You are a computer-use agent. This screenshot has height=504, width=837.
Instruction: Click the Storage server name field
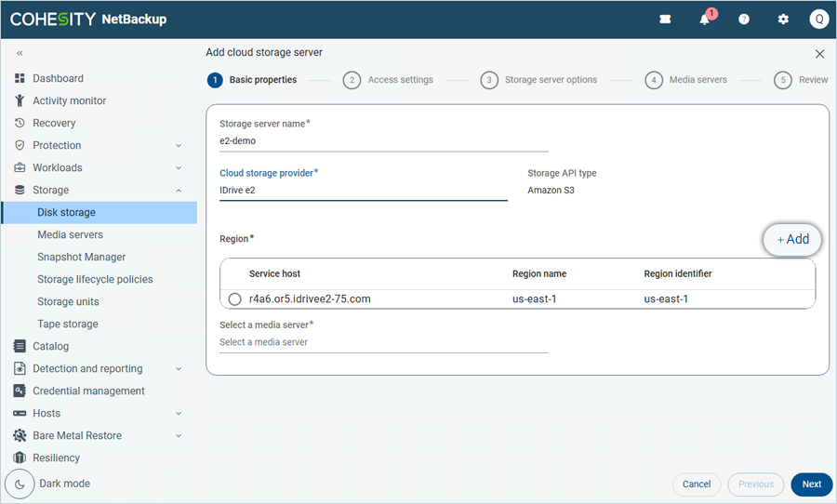click(x=383, y=141)
